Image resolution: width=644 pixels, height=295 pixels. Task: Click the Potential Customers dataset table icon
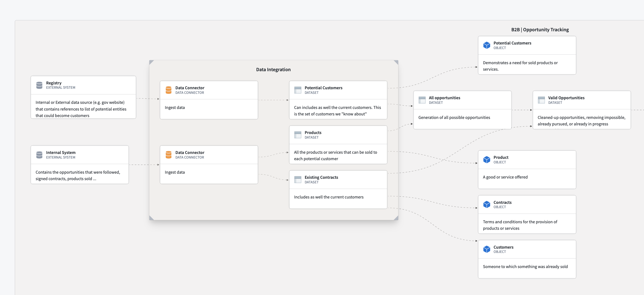pyautogui.click(x=298, y=90)
